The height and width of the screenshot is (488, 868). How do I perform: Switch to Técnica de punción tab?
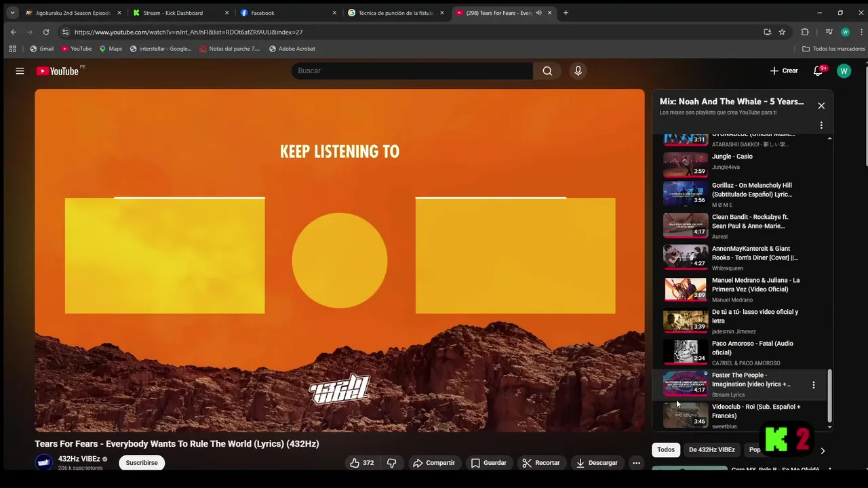395,13
